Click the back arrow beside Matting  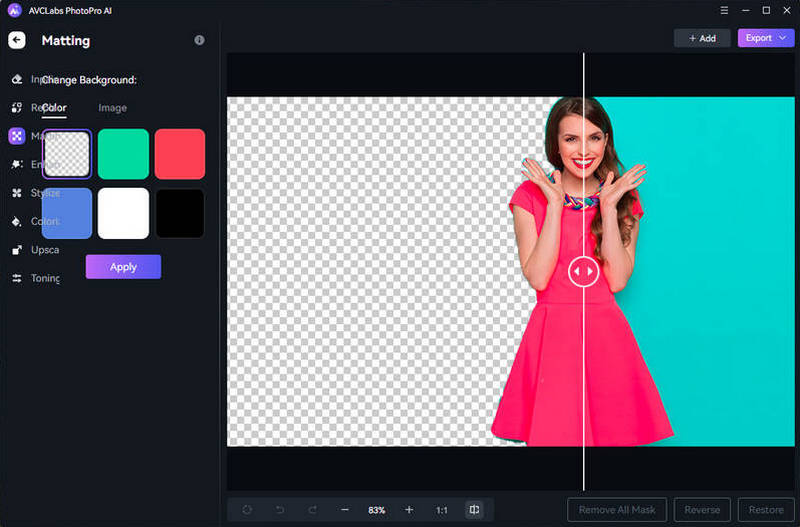tap(17, 40)
